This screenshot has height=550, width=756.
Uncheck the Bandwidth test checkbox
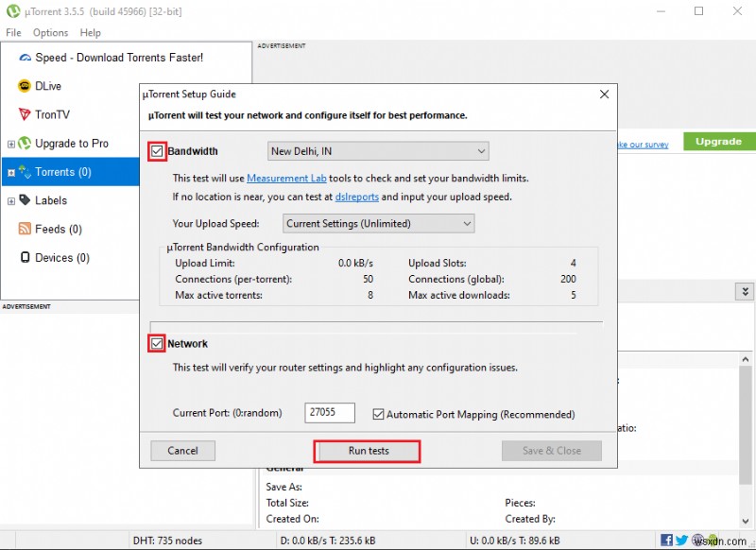[x=156, y=151]
